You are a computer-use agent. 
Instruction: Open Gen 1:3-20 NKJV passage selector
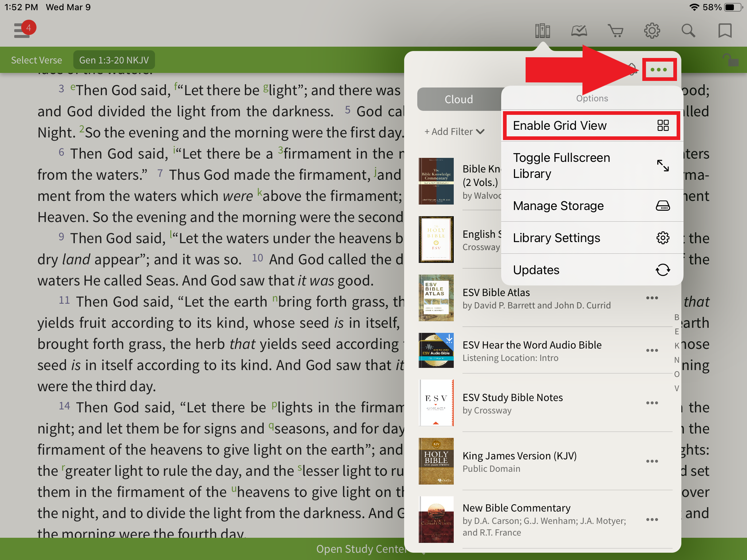114,60
